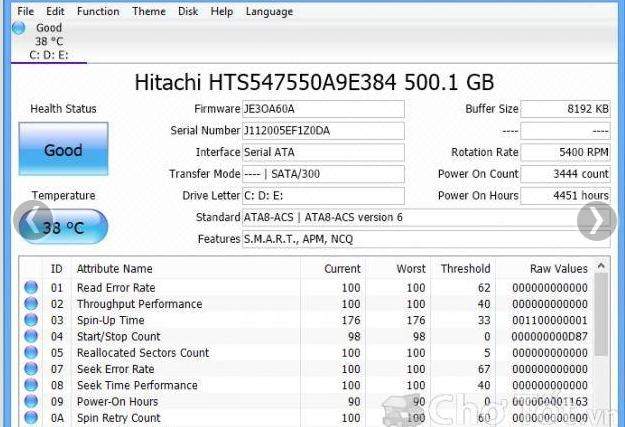The image size is (625, 427).
Task: Click the Standard field ATA8-ACS
Action: click(x=426, y=217)
